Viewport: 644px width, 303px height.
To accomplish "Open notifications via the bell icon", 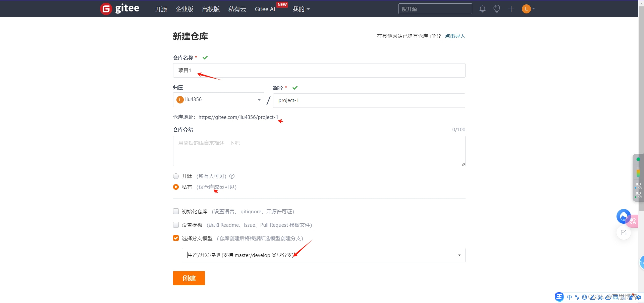I will [x=482, y=9].
